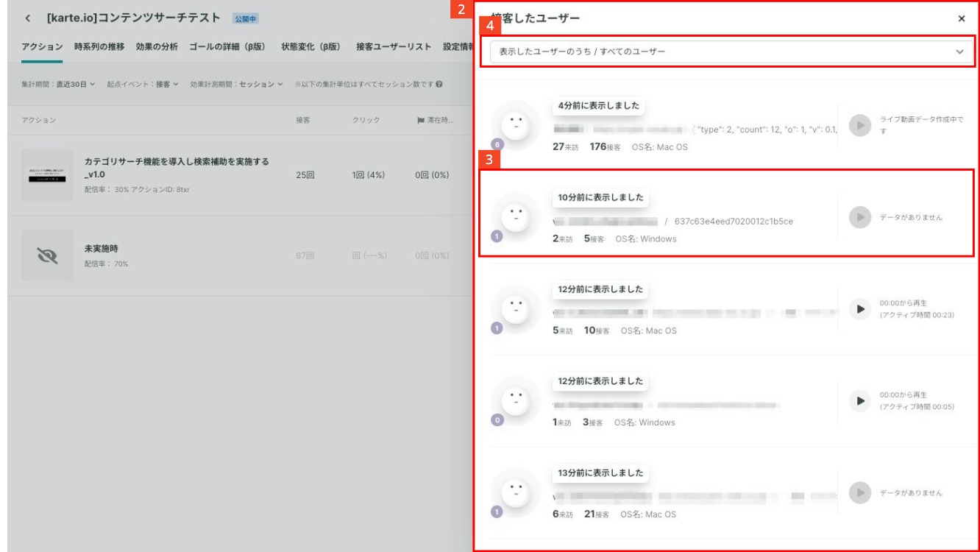Go back using the left chevron arrow
This screenshot has width=980, height=552.
(x=27, y=18)
